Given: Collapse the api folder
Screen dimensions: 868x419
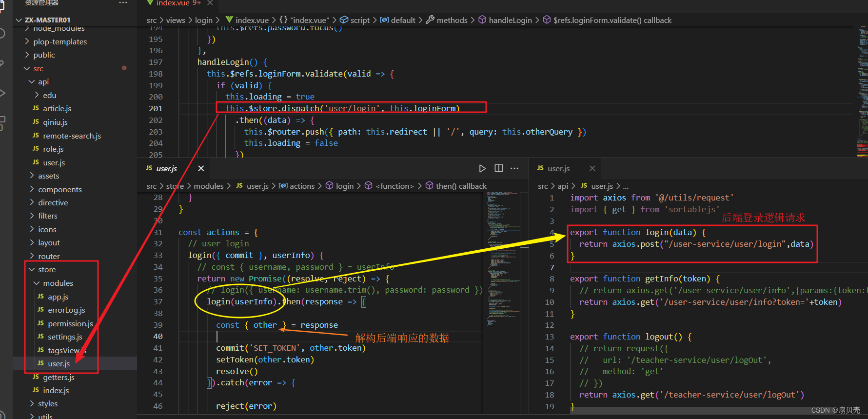Looking at the screenshot, I should point(32,81).
